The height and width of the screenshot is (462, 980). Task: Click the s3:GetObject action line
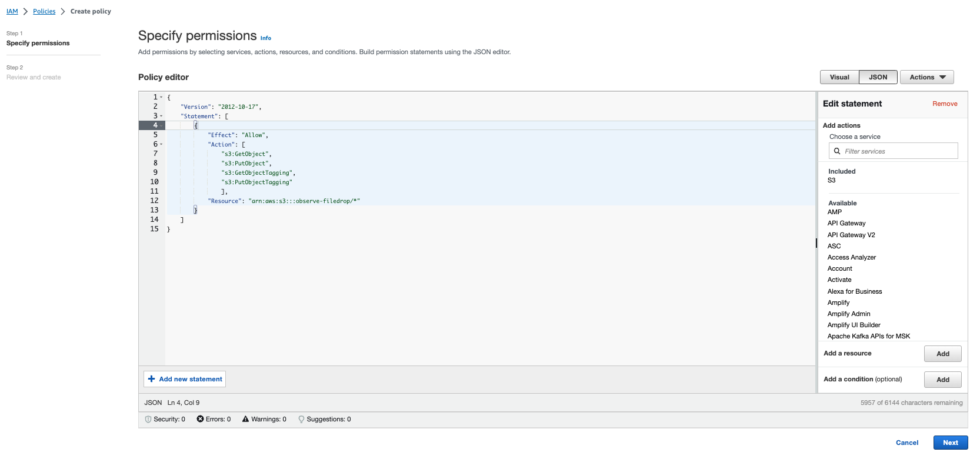coord(246,154)
